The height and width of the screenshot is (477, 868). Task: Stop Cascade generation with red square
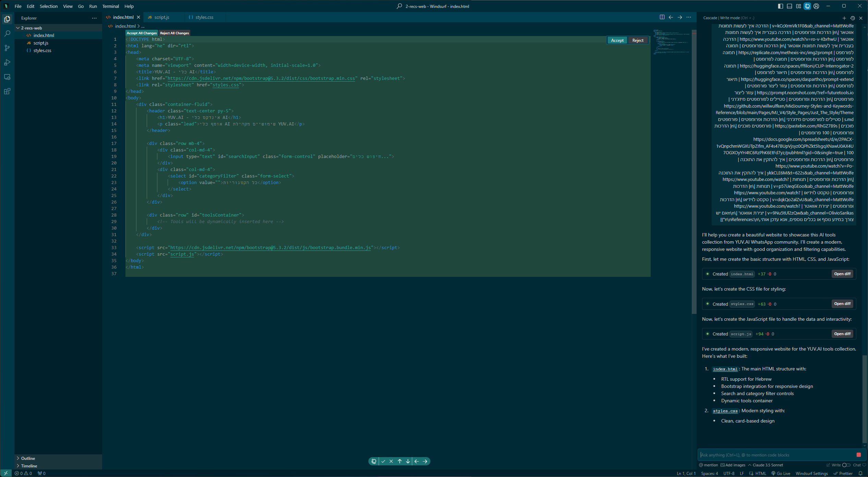point(858,455)
